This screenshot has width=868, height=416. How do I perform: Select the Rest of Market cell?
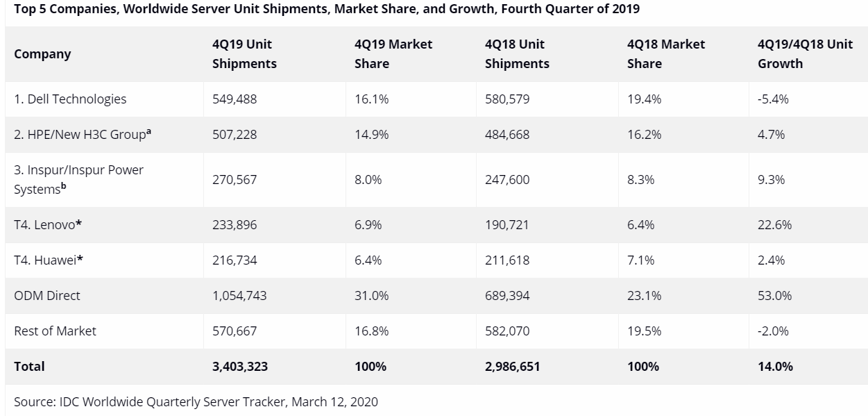click(x=56, y=331)
